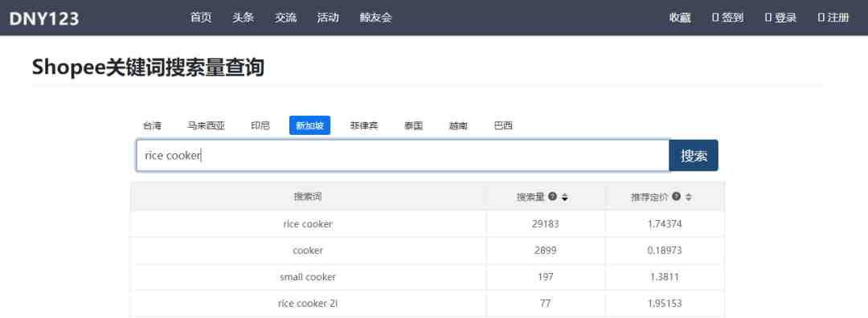This screenshot has width=868, height=318.
Task: Select the 越南 region tab
Action: tap(458, 125)
